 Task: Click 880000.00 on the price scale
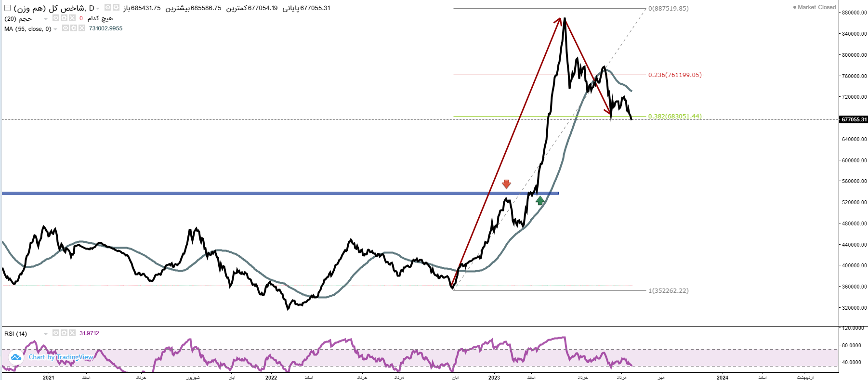(x=855, y=13)
